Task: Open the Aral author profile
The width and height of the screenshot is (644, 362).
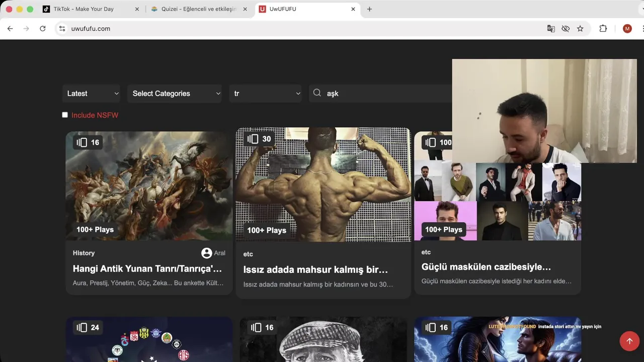Action: 219,253
